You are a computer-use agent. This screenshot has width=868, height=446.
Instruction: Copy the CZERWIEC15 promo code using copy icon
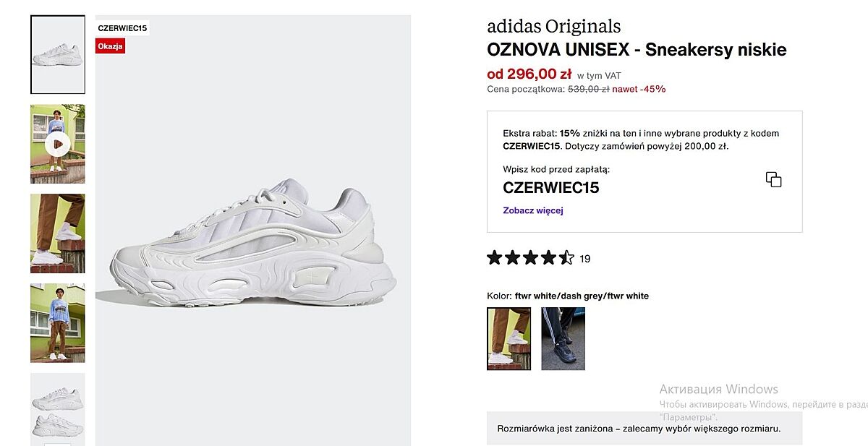pos(773,180)
